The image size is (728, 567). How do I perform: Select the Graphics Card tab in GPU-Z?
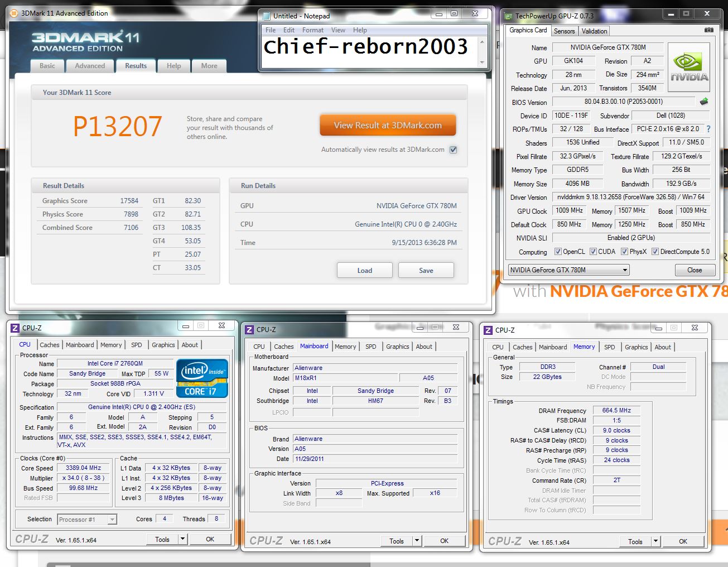[528, 30]
